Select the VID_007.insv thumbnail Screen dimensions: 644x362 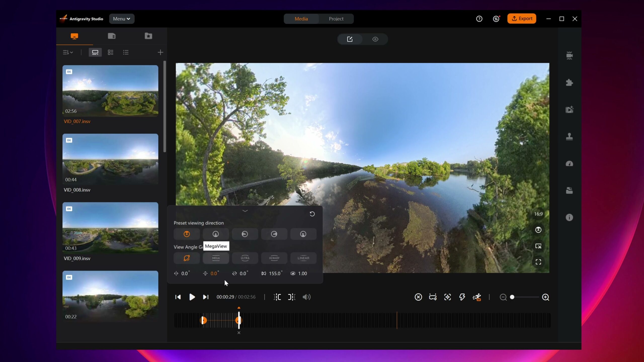point(110,91)
